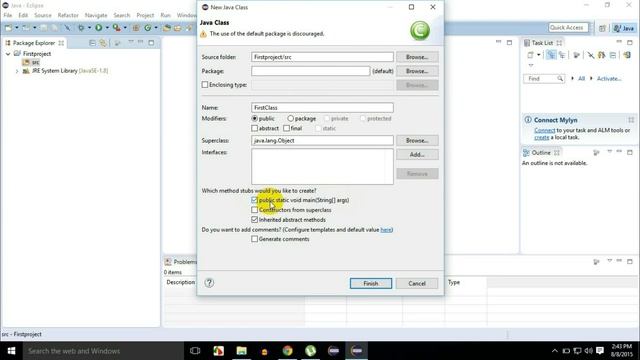Select the public modifier radio button
Viewport: 640px width, 360px height.
coord(254,118)
